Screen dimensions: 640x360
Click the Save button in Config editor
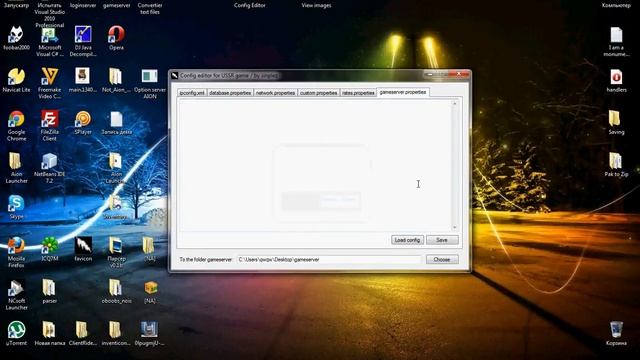tap(442, 240)
